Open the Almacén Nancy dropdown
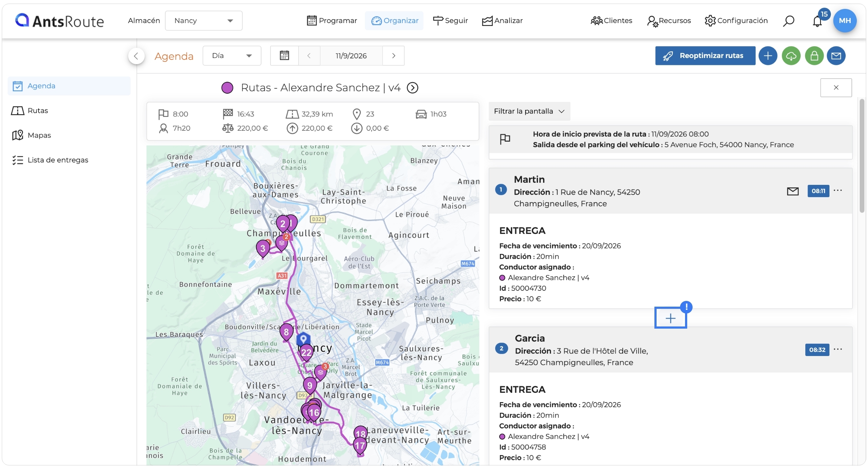This screenshot has width=868, height=467. [x=203, y=21]
